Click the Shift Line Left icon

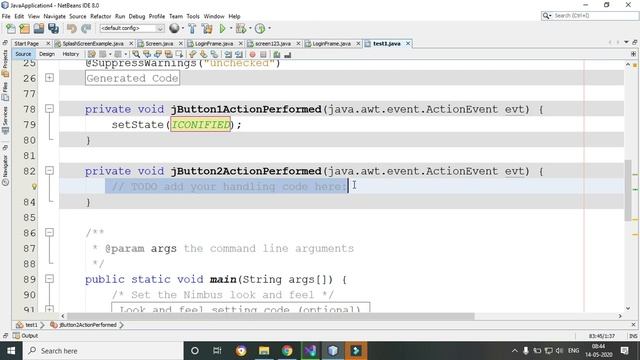pyautogui.click(x=228, y=54)
